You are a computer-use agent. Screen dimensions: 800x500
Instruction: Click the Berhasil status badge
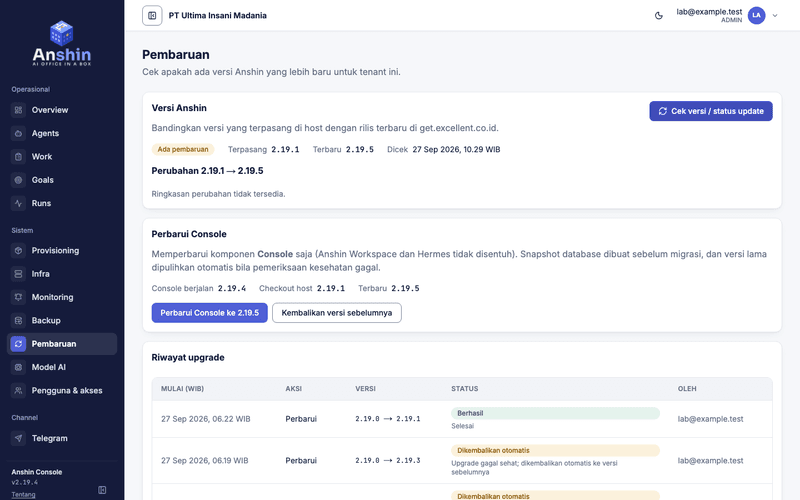click(x=555, y=413)
